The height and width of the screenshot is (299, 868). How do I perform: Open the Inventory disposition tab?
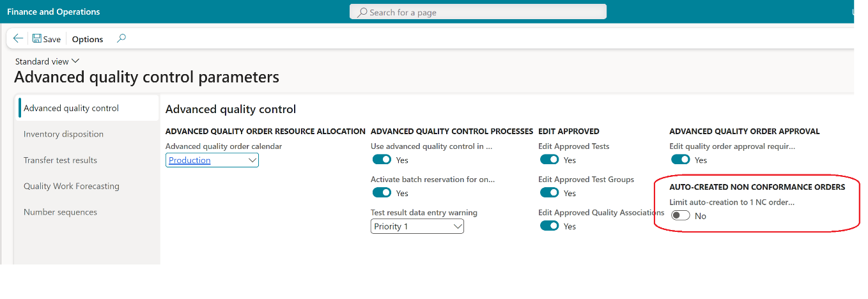(63, 134)
